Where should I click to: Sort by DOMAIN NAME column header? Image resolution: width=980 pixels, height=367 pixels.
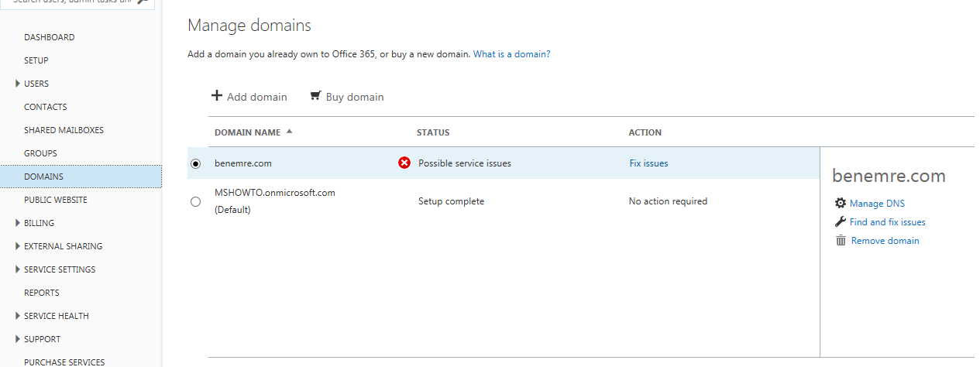247,132
